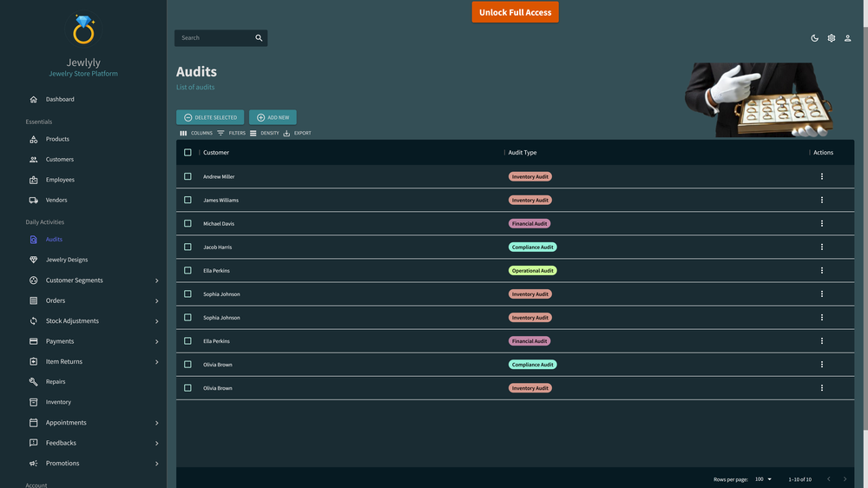Viewport: 868px width, 488px height.
Task: Tick the Michael Davis row checkbox
Action: (187, 223)
